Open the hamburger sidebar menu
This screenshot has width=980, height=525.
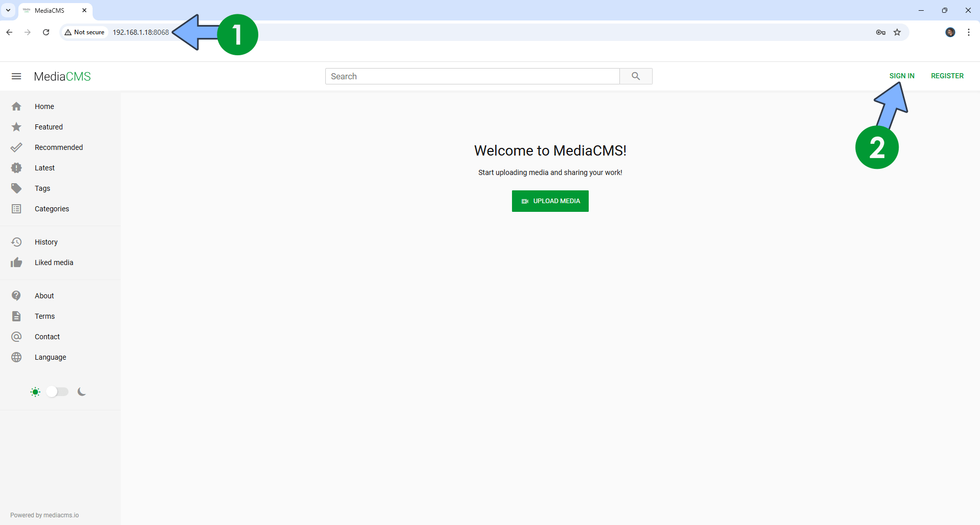coord(16,76)
